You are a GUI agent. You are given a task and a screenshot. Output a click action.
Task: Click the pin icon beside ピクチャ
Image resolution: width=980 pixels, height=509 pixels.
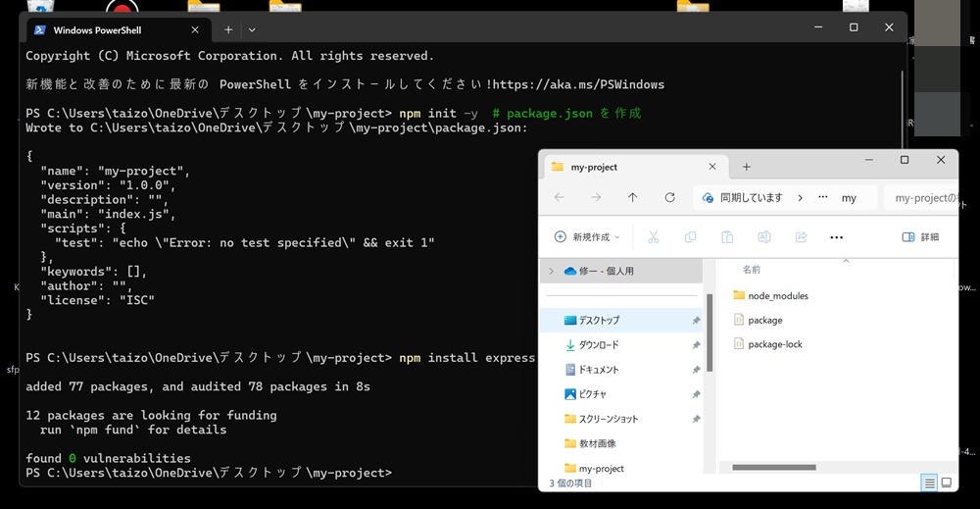(696, 394)
